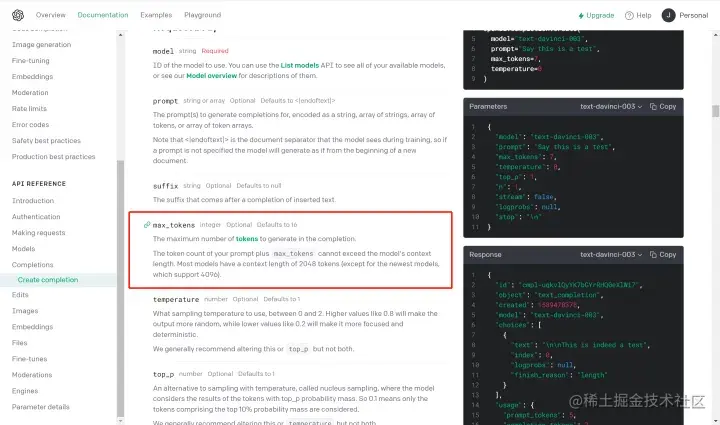This screenshot has width=720, height=425.
Task: Click the sidebar scrollbar down arrow
Action: (x=120, y=420)
